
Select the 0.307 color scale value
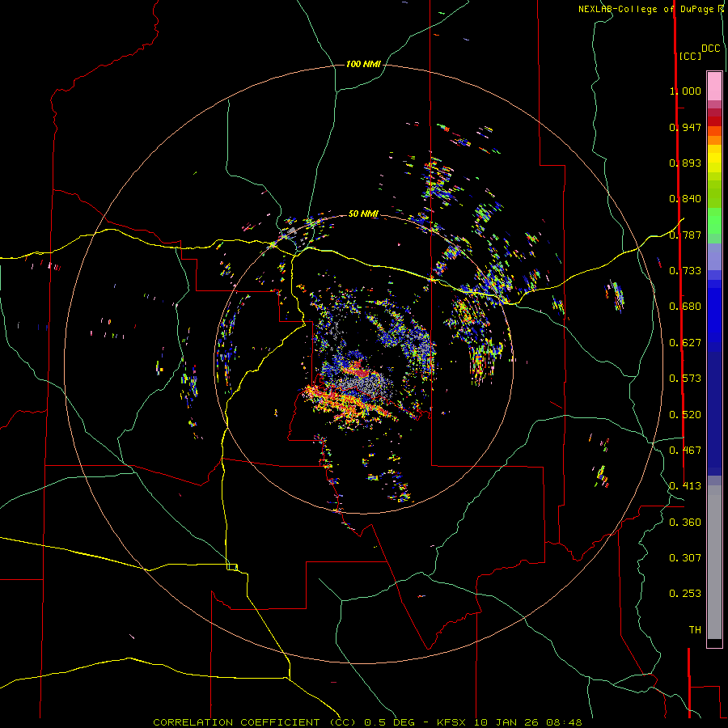pyautogui.click(x=685, y=558)
